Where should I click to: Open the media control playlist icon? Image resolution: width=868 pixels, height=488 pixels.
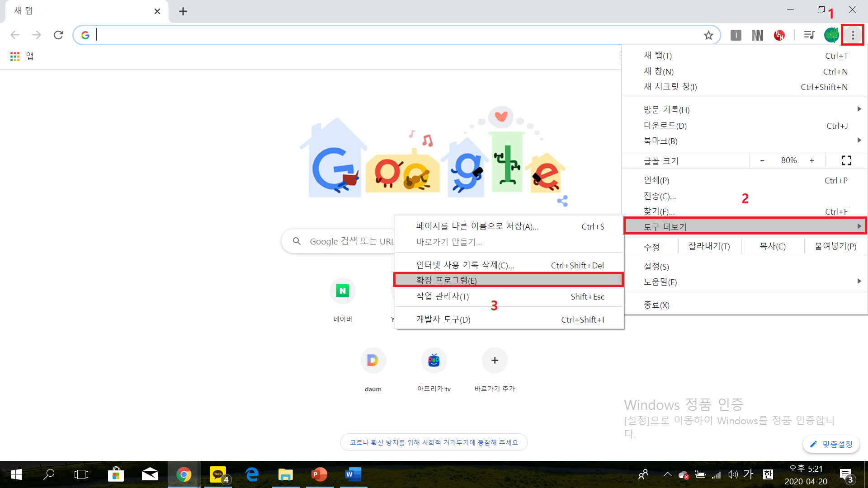[809, 35]
